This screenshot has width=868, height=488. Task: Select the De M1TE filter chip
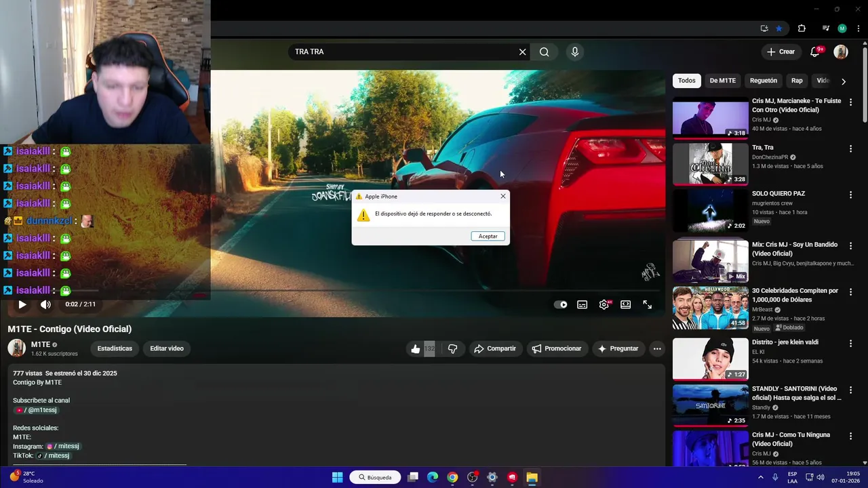(723, 81)
